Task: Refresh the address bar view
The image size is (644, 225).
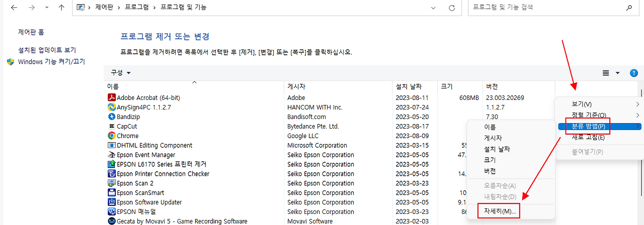Action: point(452,8)
